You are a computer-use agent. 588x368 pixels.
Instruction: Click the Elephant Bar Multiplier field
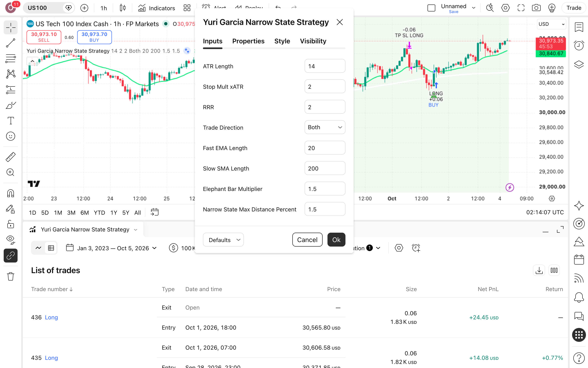click(x=325, y=189)
